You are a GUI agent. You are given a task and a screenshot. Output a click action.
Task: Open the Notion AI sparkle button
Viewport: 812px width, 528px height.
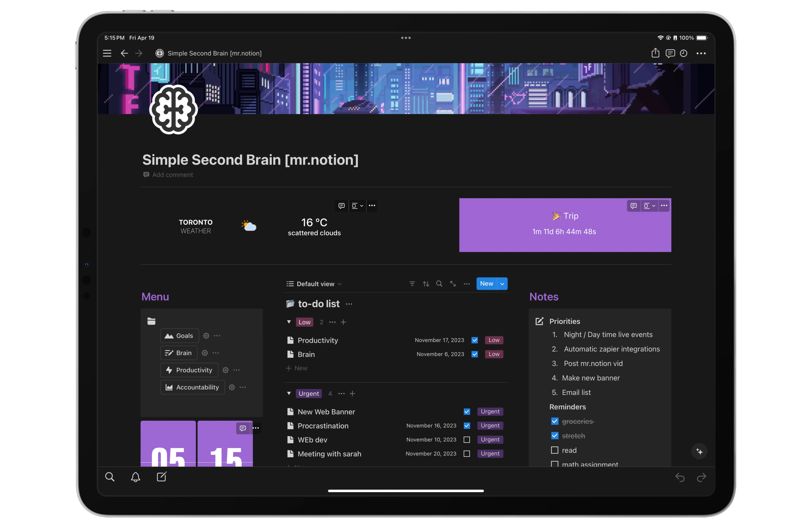pos(699,452)
